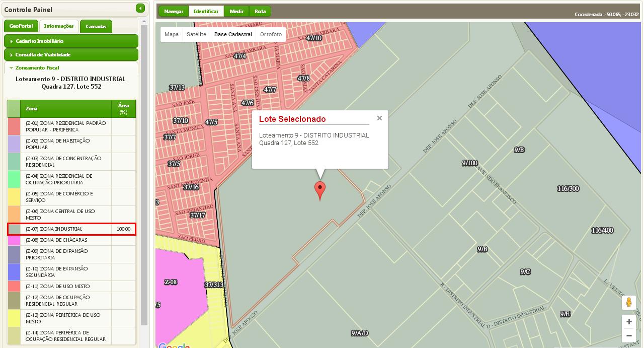Click the Z-14 zone pale yellow swatch
This screenshot has height=348, width=644.
click(x=14, y=336)
